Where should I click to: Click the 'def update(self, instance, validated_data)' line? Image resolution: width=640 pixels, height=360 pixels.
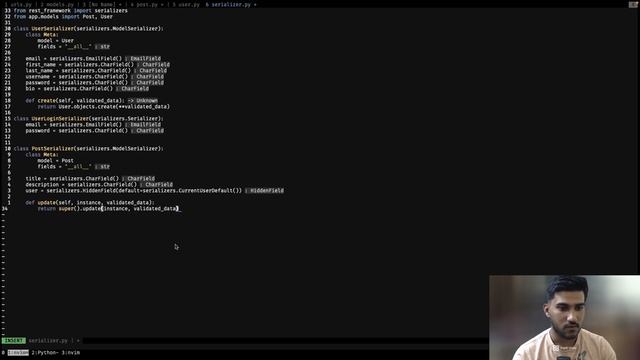point(90,202)
